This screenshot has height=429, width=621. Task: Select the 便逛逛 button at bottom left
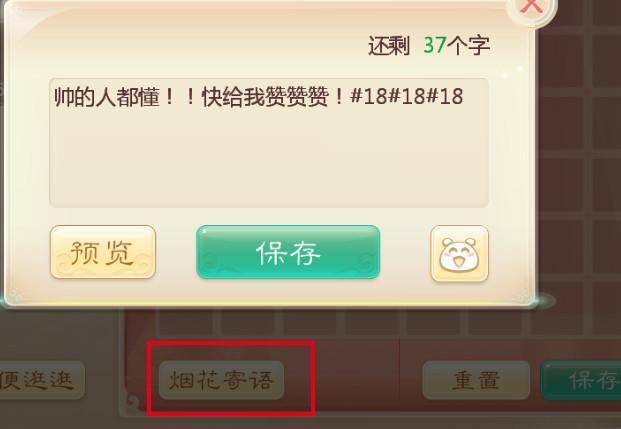coord(42,380)
